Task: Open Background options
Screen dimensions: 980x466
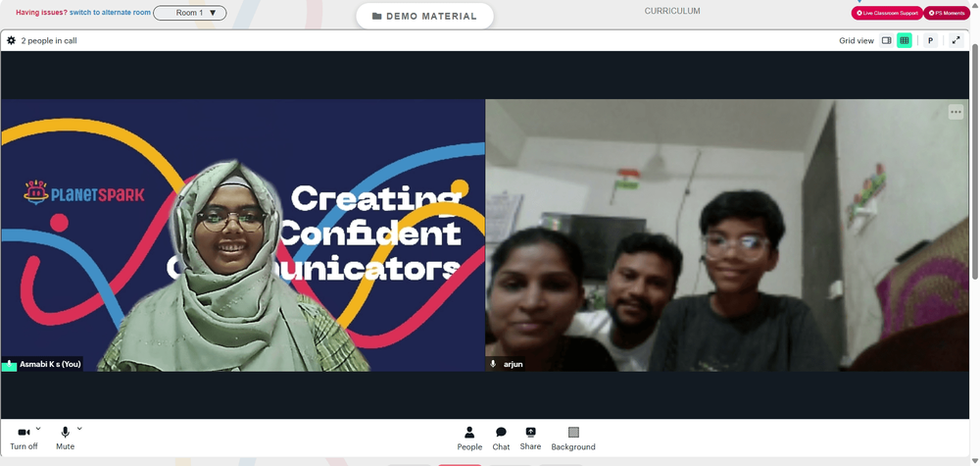Action: pyautogui.click(x=573, y=439)
